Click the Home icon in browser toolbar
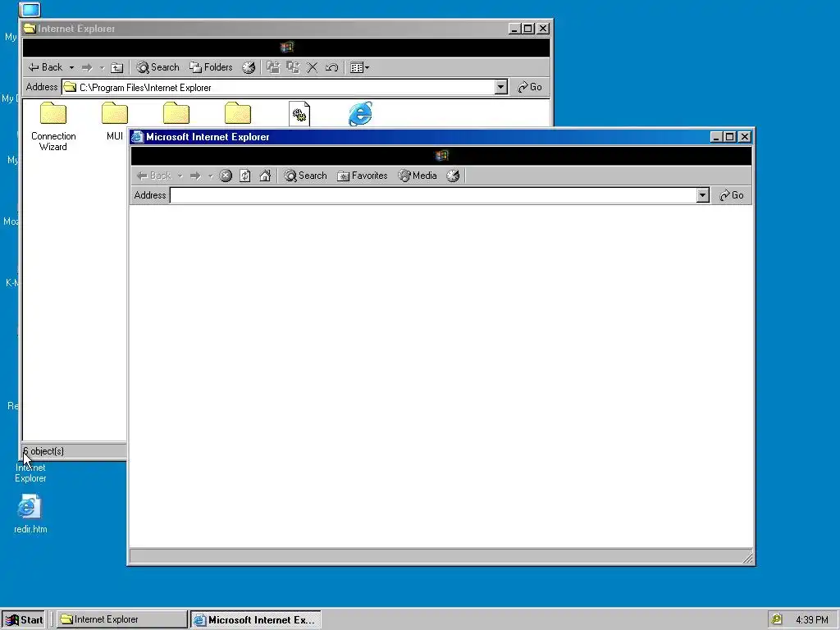 point(265,176)
